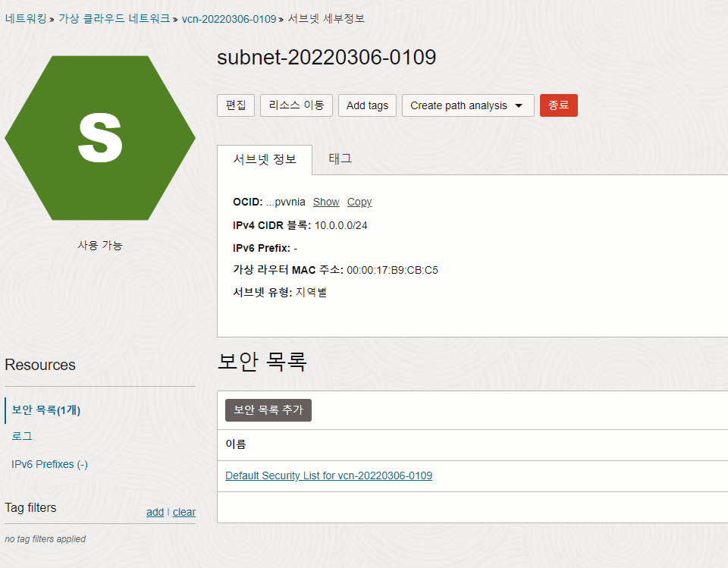Image resolution: width=728 pixels, height=568 pixels.
Task: Open vcn-20220306-0109 breadcrumb link
Action: (229, 18)
